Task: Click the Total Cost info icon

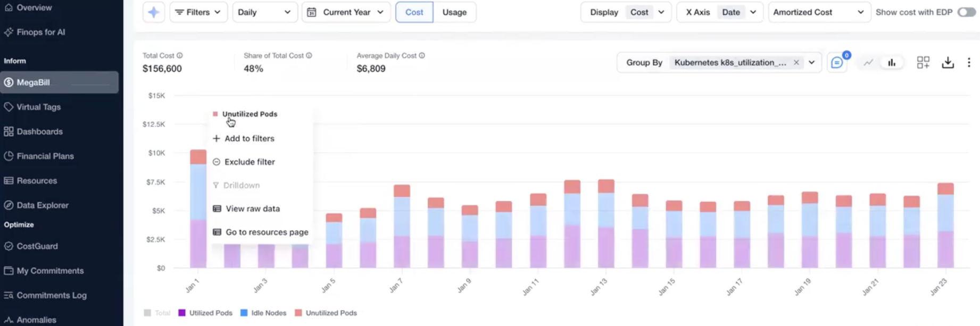Action: 180,55
